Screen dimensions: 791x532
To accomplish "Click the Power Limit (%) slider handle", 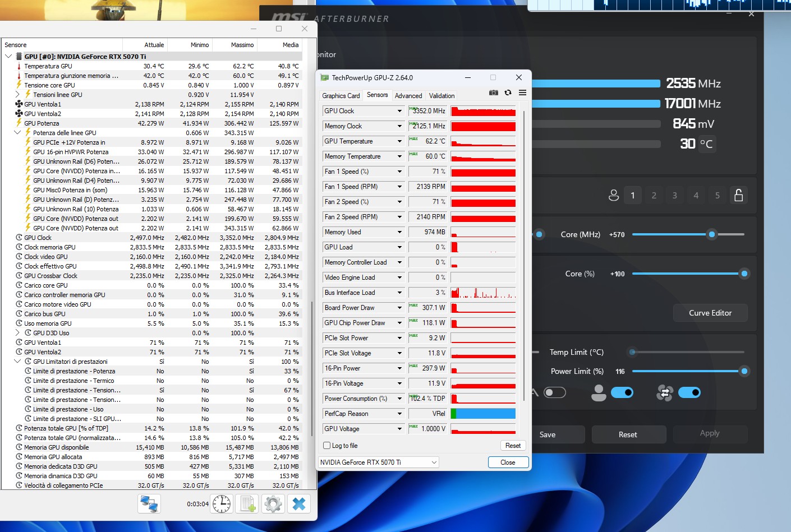I will pyautogui.click(x=744, y=371).
